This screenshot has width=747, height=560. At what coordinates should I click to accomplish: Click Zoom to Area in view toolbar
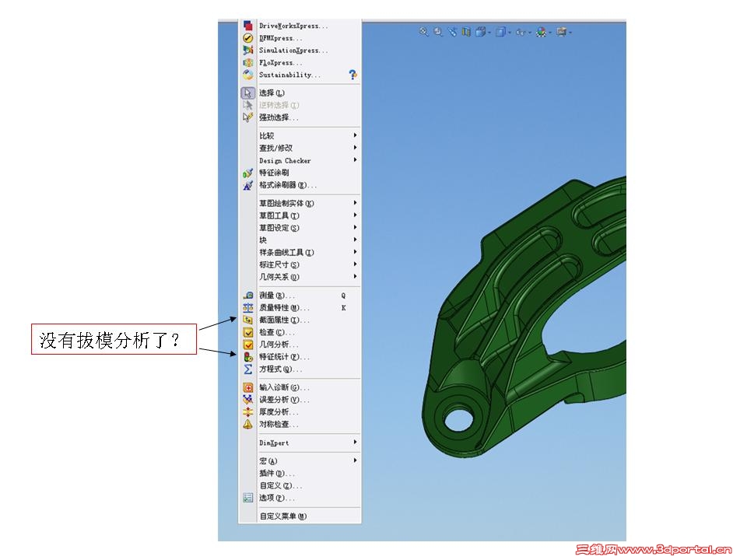pos(438,32)
